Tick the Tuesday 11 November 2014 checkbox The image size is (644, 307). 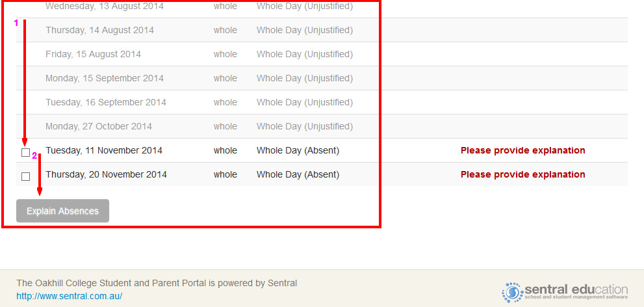coord(25,152)
